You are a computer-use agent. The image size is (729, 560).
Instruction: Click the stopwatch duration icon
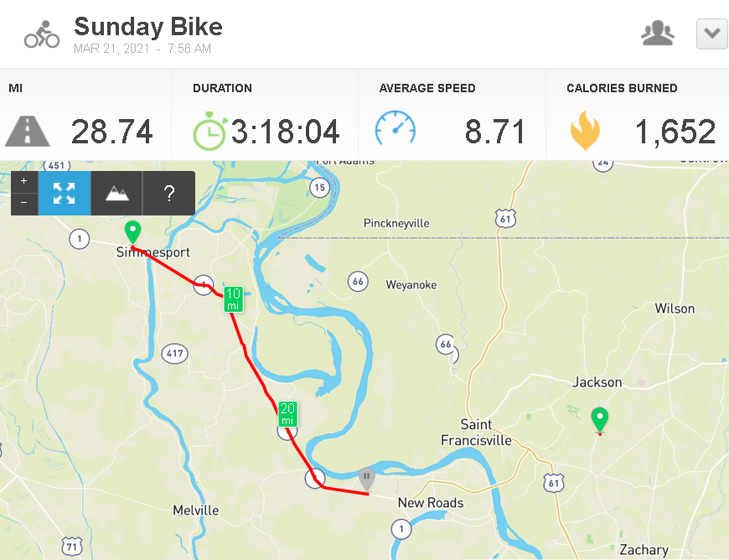click(x=209, y=131)
